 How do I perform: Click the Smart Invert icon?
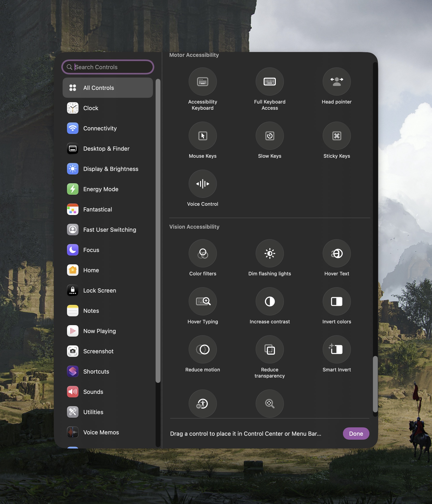click(336, 349)
